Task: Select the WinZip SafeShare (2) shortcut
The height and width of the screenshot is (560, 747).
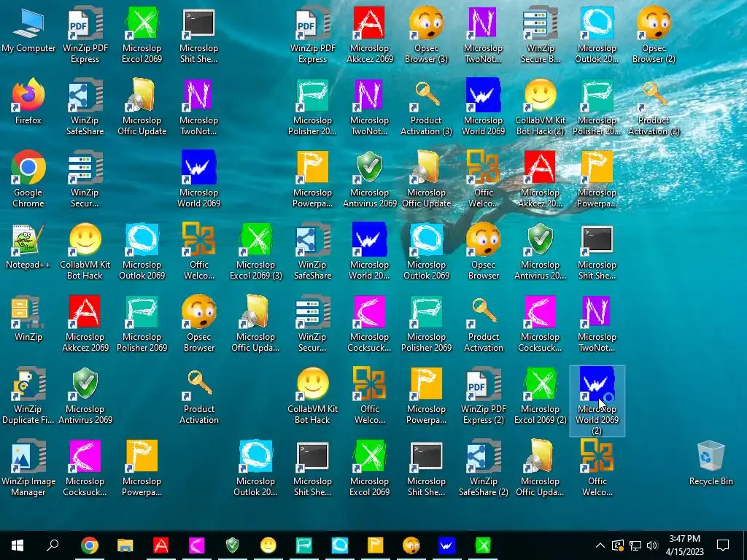Action: point(483,467)
